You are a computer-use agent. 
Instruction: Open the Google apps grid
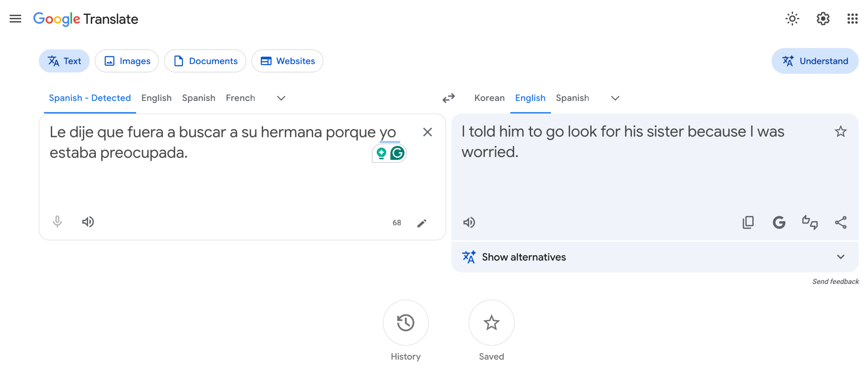(852, 19)
